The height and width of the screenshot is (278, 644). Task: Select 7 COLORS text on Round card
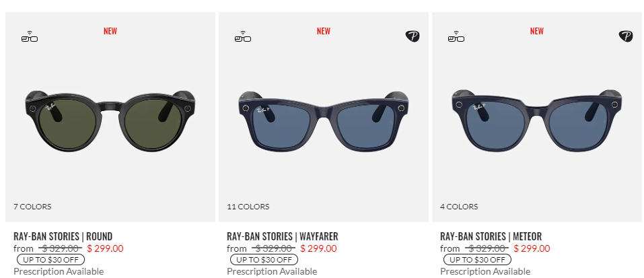(32, 207)
